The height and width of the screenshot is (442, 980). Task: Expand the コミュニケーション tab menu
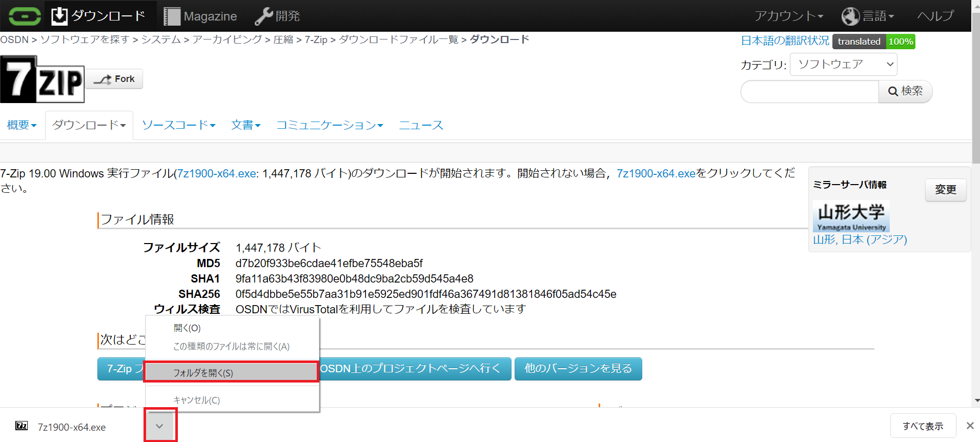330,126
